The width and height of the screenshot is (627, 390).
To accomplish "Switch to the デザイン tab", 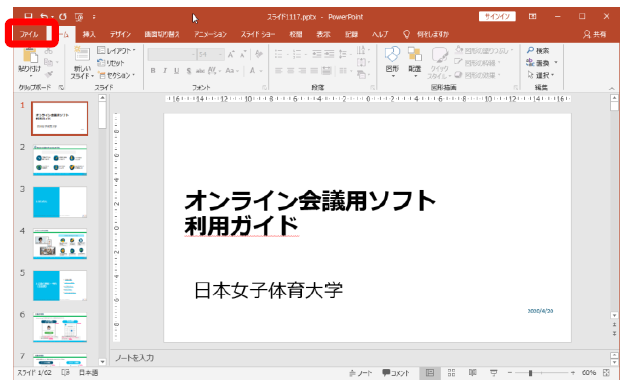I will coord(120,34).
